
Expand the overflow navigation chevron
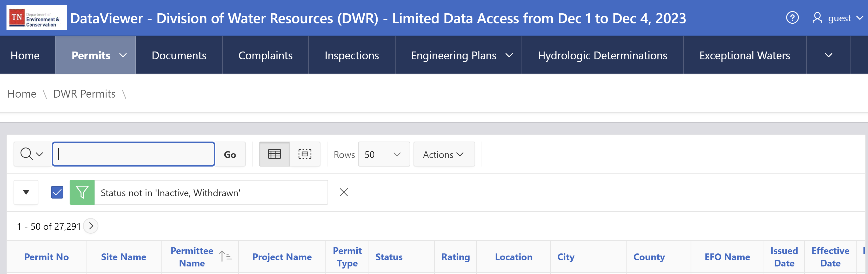(x=828, y=55)
